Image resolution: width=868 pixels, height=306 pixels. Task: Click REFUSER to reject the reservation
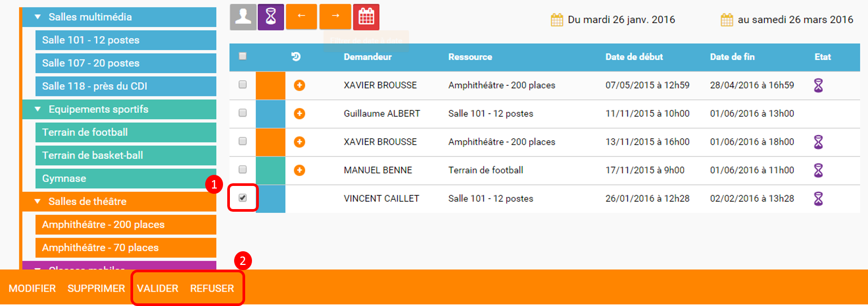click(212, 289)
